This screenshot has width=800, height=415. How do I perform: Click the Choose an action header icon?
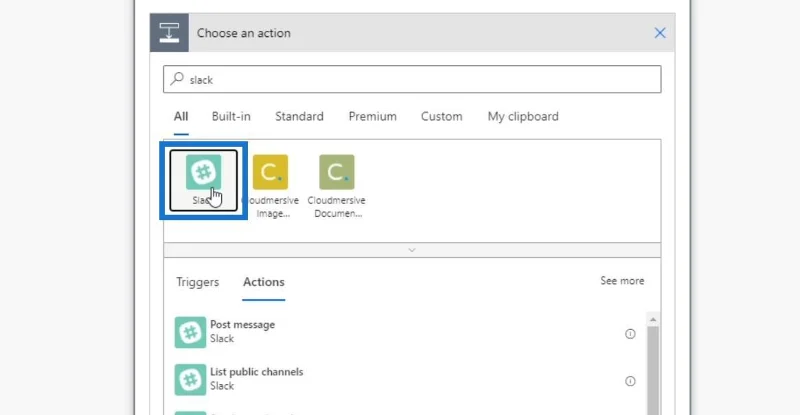pyautogui.click(x=169, y=33)
